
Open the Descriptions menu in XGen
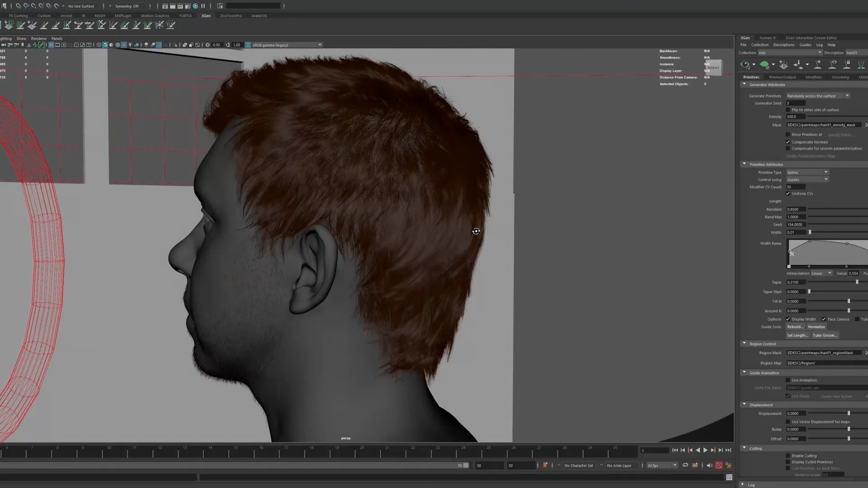783,45
